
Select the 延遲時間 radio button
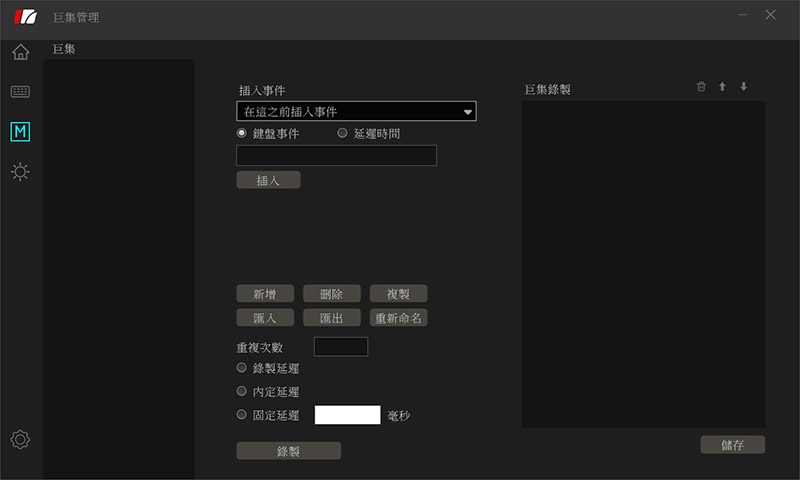coord(342,133)
